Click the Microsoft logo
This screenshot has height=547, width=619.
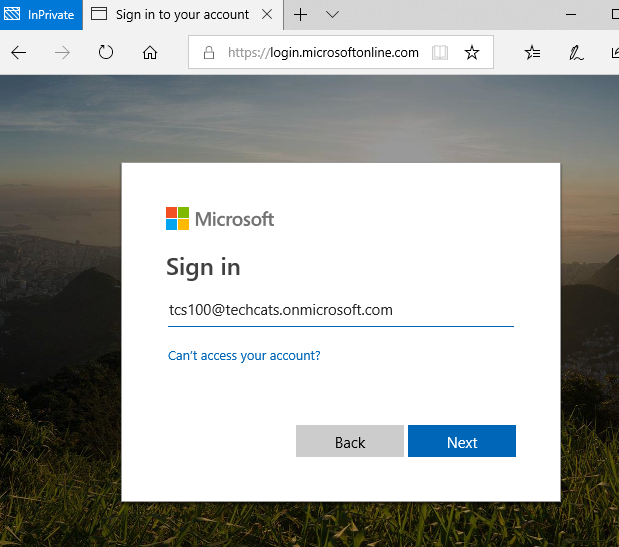220,219
